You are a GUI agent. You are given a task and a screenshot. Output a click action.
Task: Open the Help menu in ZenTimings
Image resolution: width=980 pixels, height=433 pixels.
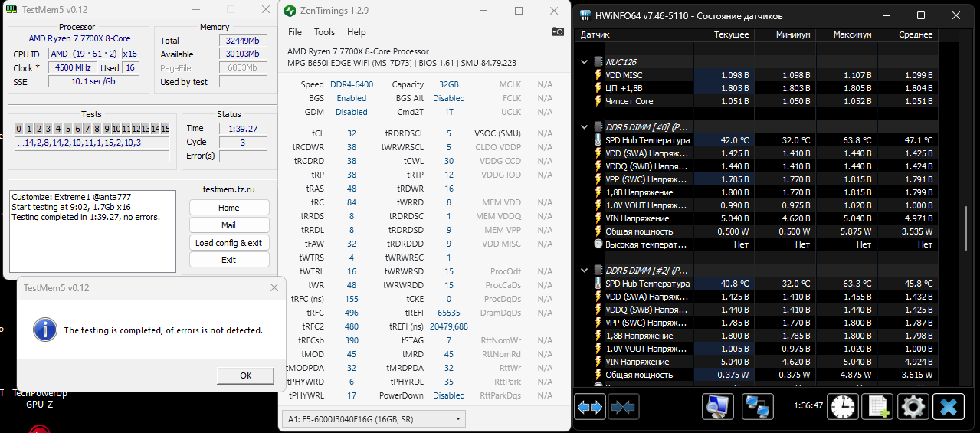[356, 32]
